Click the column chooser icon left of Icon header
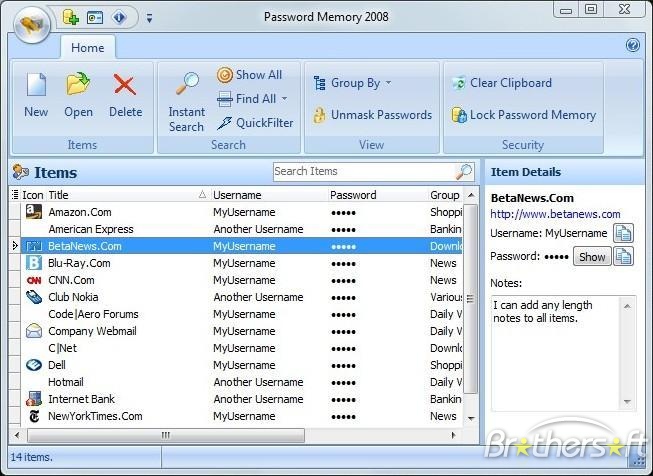Image resolution: width=653 pixels, height=476 pixels. click(15, 194)
